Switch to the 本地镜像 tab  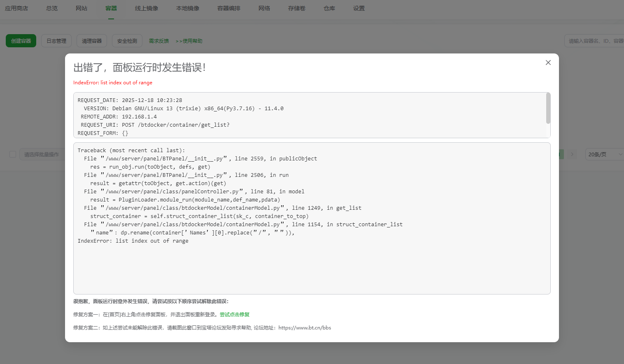point(188,8)
